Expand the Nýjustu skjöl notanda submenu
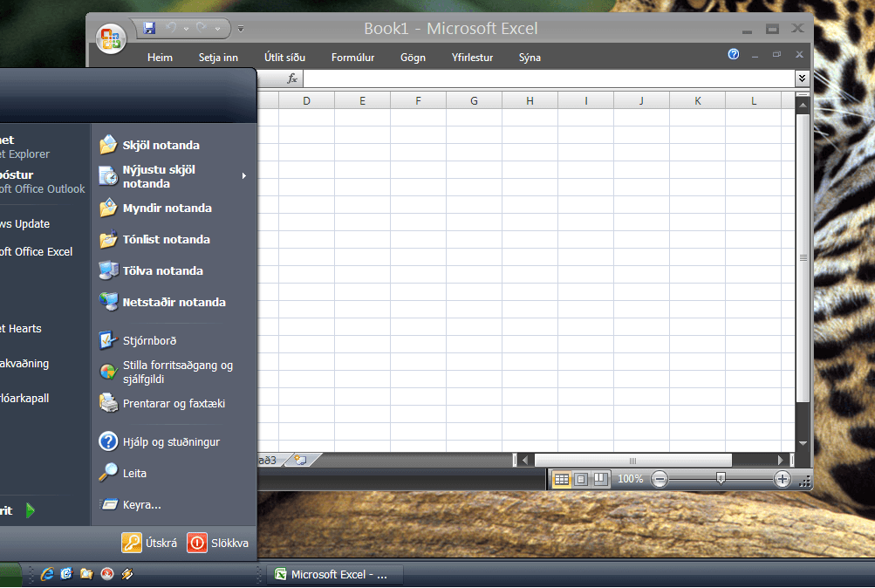This screenshot has width=875, height=588. click(243, 176)
